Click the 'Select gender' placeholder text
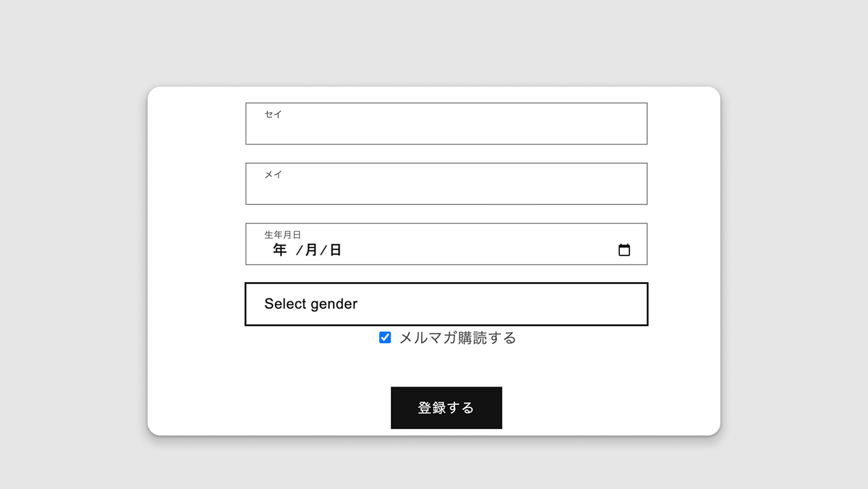The width and height of the screenshot is (868, 489). (311, 304)
